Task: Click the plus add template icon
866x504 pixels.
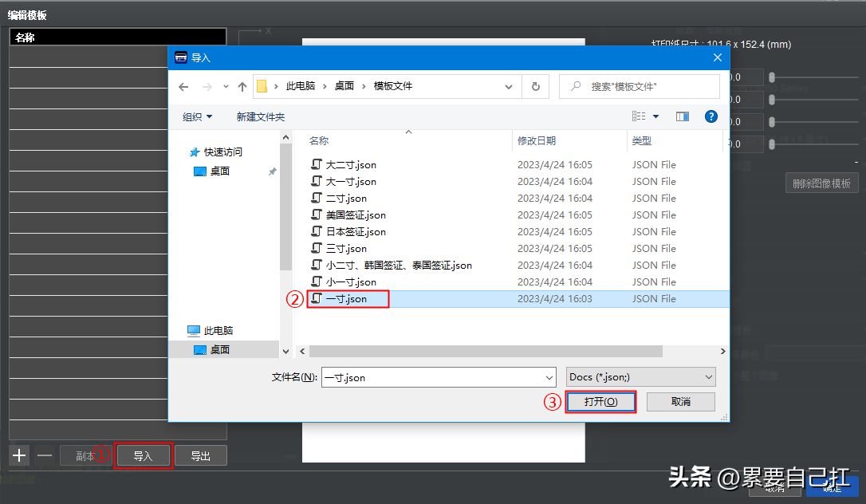Action: pyautogui.click(x=20, y=455)
